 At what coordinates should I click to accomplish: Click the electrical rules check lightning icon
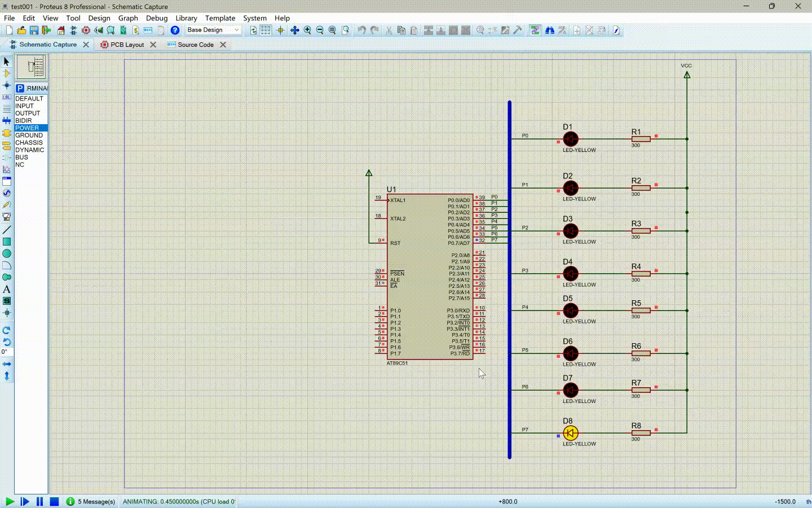tap(616, 30)
